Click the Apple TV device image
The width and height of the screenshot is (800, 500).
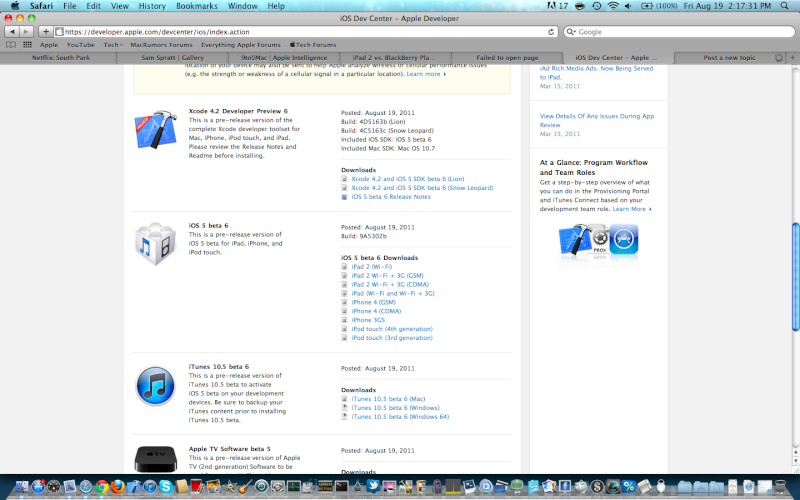click(x=156, y=459)
